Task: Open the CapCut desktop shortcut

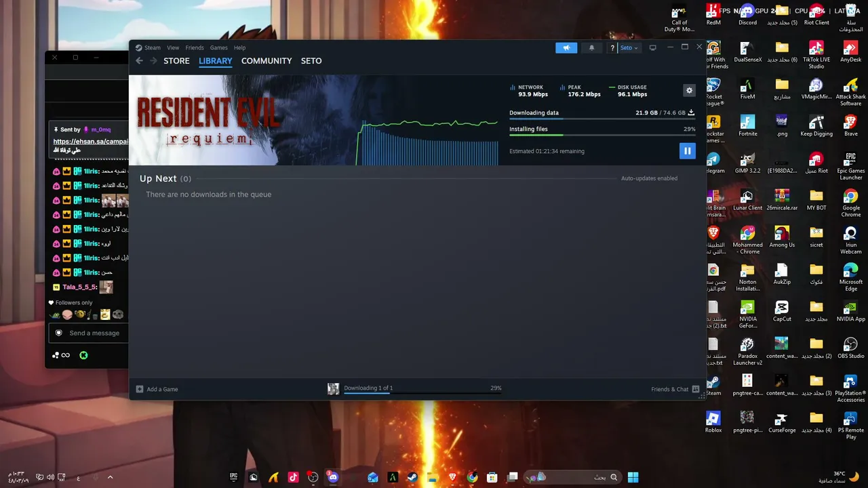Action: pos(782,311)
